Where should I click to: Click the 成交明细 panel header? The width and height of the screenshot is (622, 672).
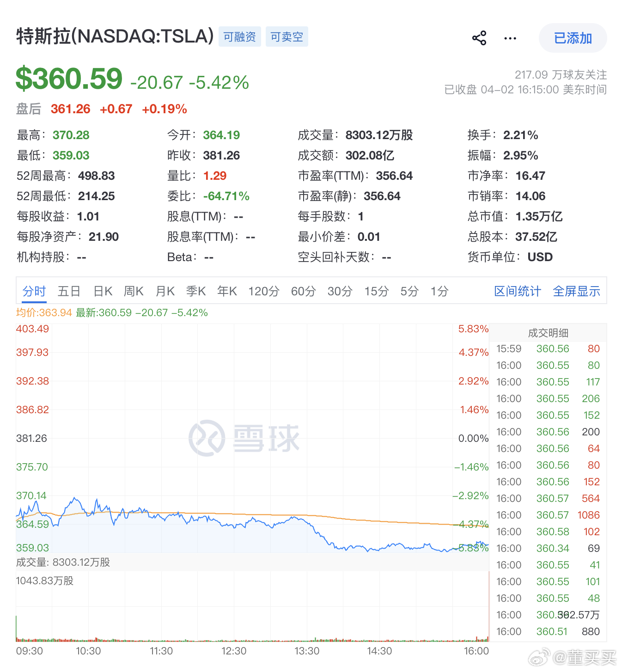[548, 333]
